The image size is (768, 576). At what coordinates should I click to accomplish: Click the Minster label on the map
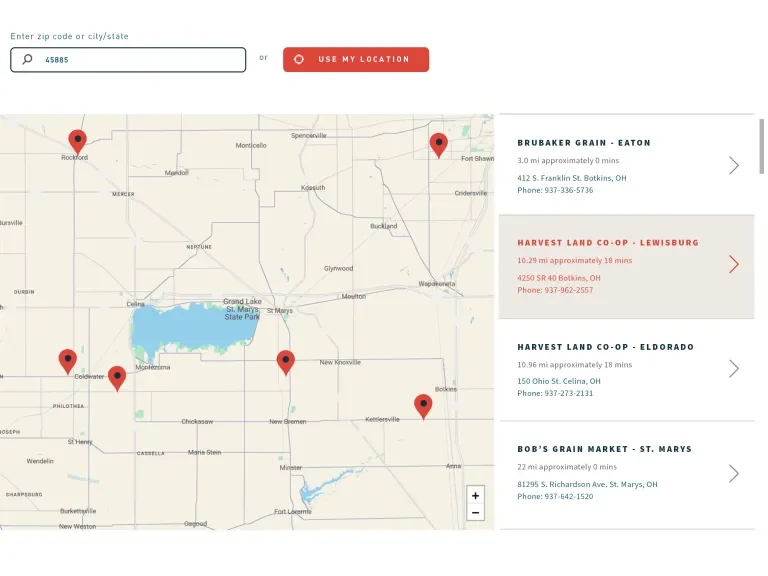point(290,468)
